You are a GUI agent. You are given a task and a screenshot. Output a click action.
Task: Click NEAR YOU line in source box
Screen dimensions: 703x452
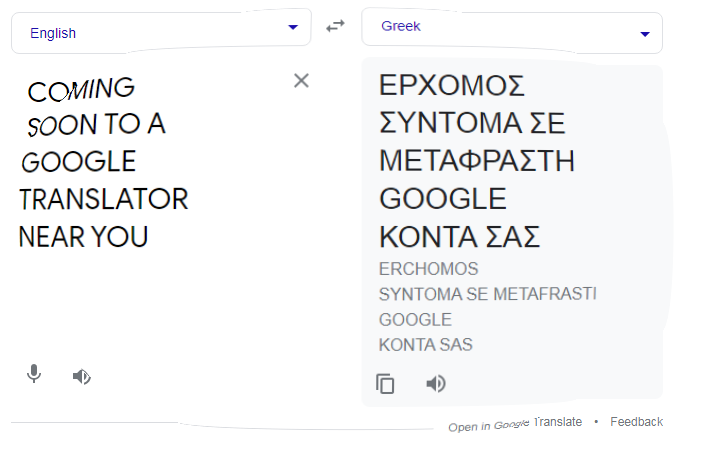(x=84, y=237)
